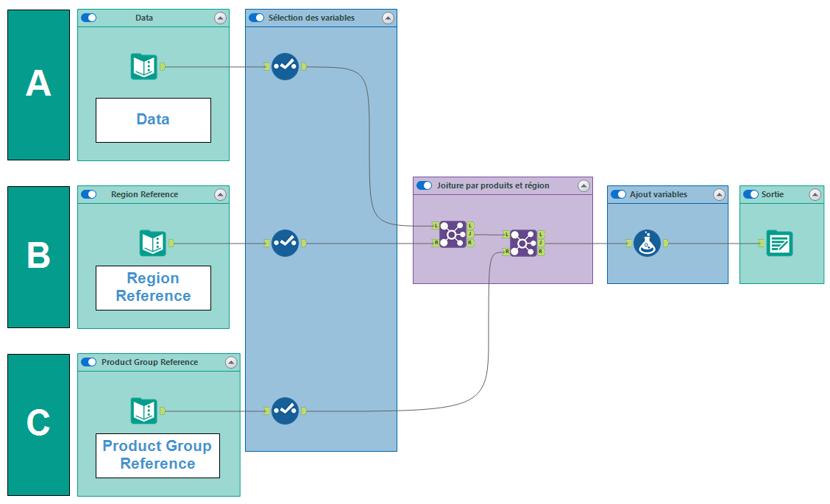This screenshot has height=504, width=830.
Task: Toggle the Data container enabled switch
Action: coord(88,18)
